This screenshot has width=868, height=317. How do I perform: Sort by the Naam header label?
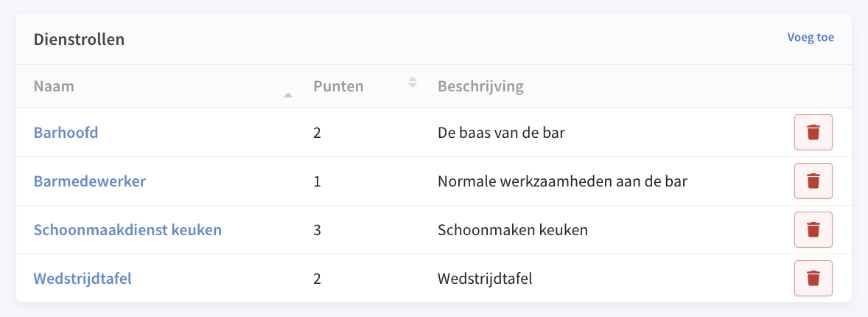54,86
